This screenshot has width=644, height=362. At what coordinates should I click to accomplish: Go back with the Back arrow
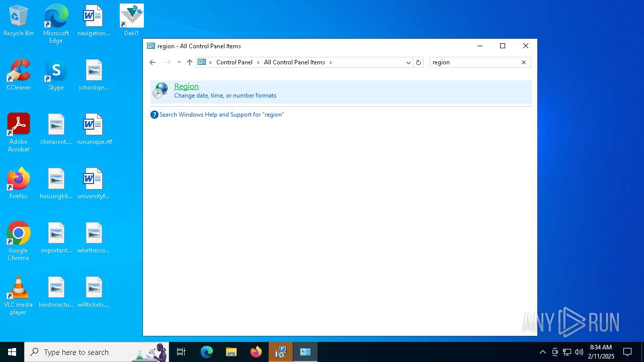coord(152,62)
